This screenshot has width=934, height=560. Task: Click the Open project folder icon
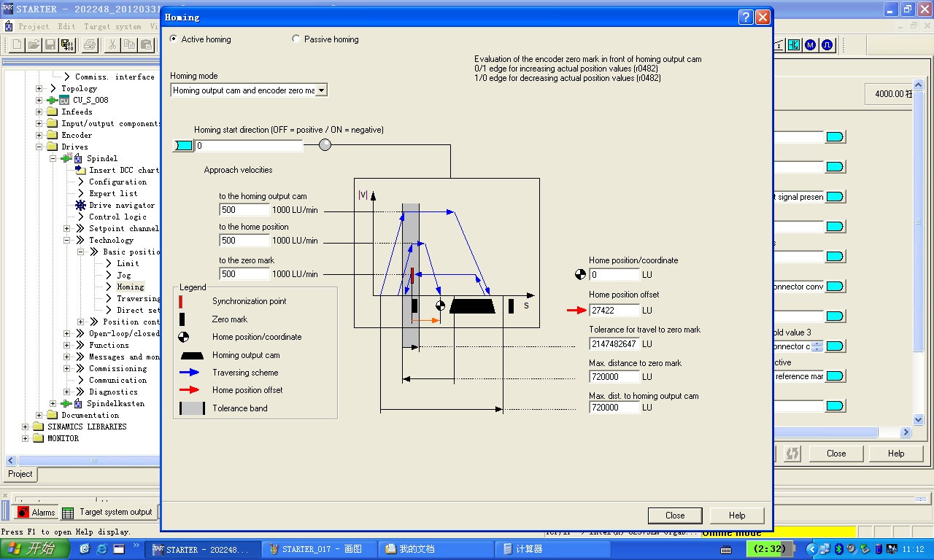coord(34,45)
